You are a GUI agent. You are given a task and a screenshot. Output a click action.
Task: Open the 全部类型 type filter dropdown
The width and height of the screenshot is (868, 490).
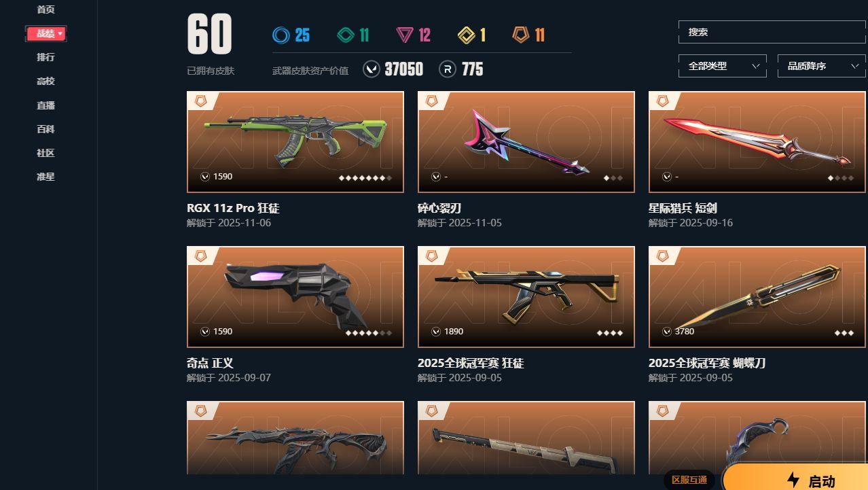coord(723,66)
